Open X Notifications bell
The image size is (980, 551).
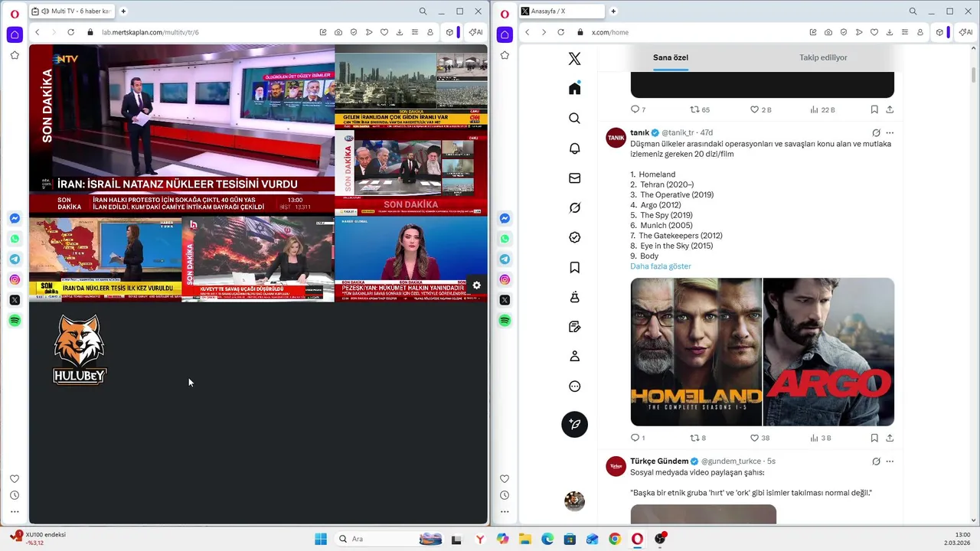[x=575, y=148]
